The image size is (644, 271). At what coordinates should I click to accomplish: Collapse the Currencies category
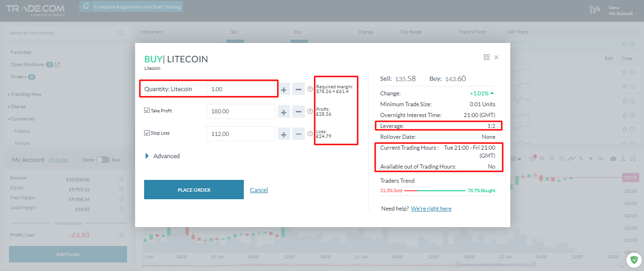(x=22, y=119)
